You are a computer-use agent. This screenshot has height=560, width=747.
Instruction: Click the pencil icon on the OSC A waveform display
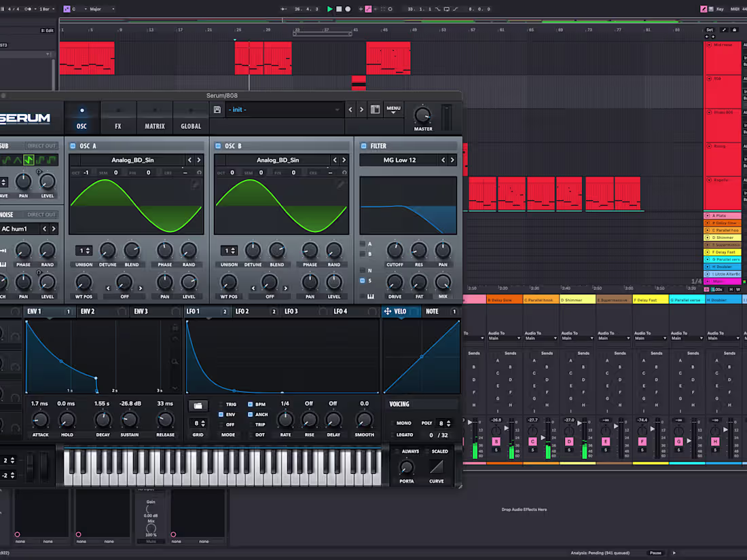[x=194, y=184]
